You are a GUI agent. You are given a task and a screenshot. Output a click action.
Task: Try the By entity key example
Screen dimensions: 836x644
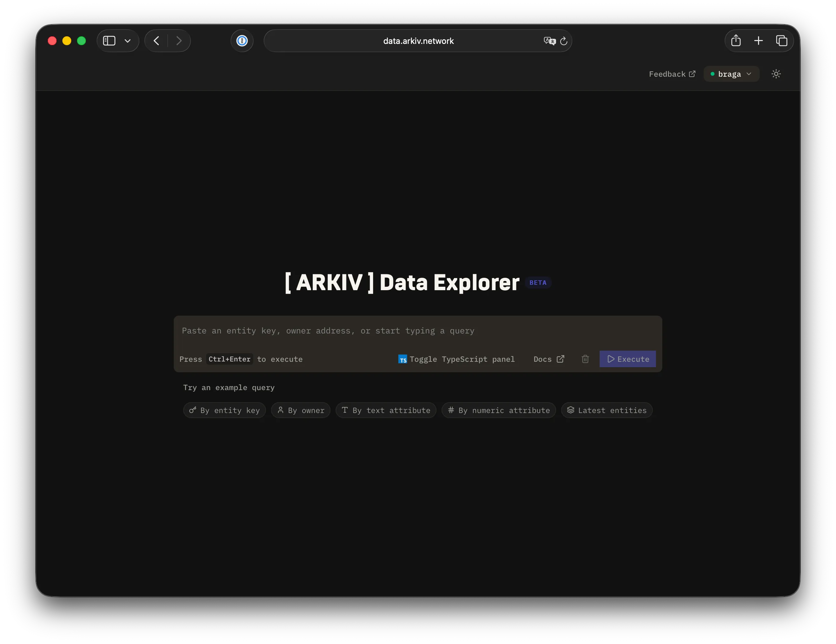tap(224, 410)
